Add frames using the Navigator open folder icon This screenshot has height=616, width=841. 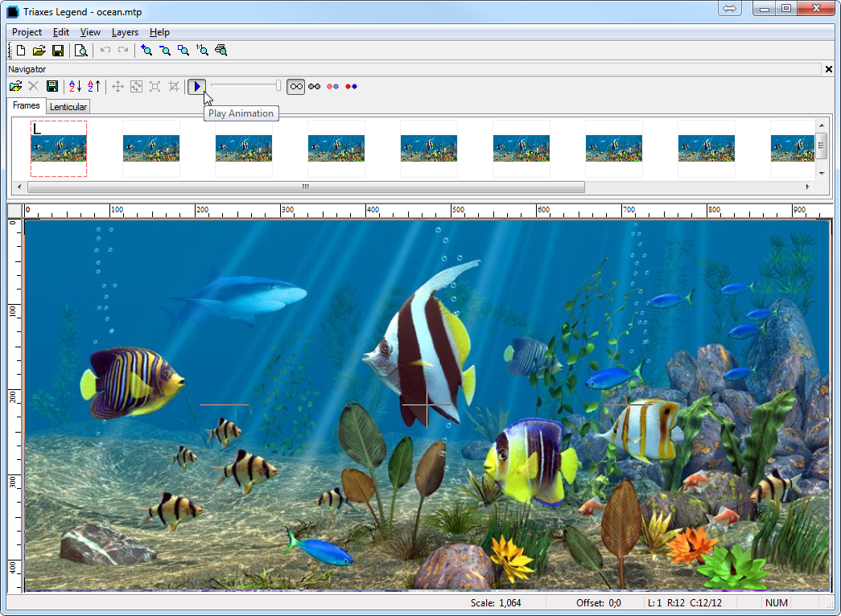coord(15,86)
